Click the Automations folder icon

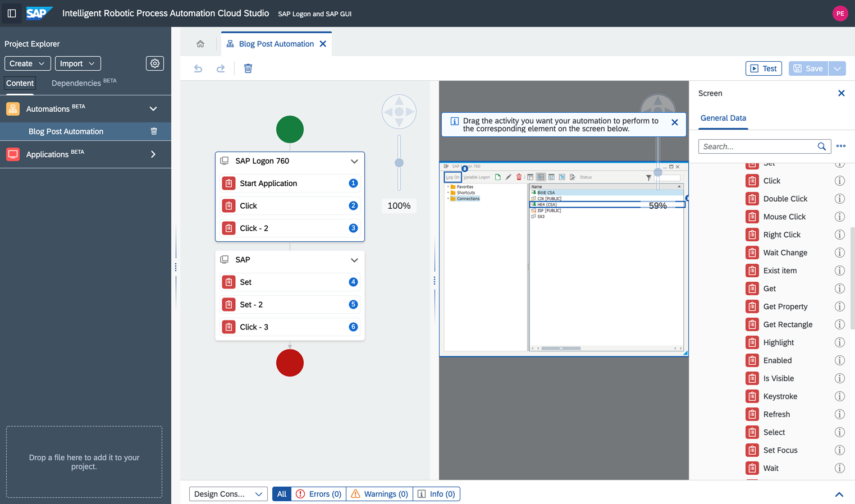pos(13,109)
